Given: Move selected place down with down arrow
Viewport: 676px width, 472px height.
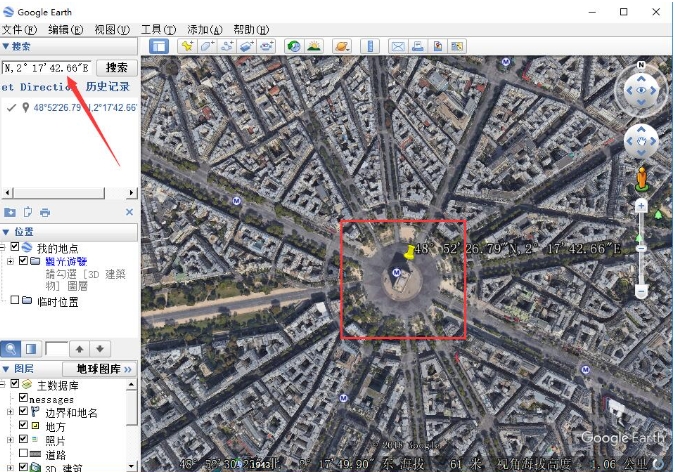Looking at the screenshot, I should point(100,349).
